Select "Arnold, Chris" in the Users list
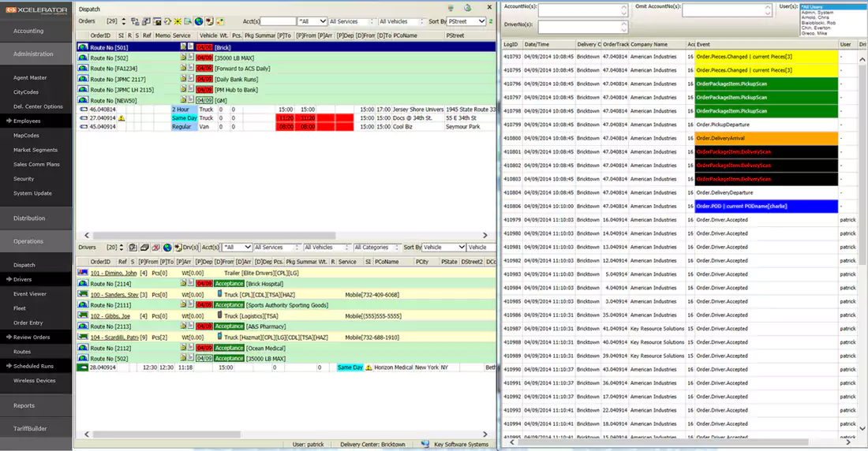 click(x=815, y=17)
